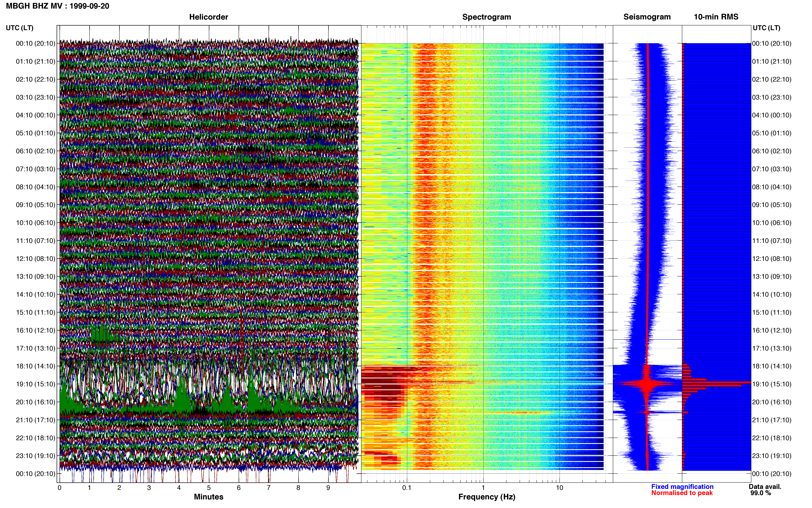Click the right-side time label 12:10 (08:10)

tap(772, 259)
